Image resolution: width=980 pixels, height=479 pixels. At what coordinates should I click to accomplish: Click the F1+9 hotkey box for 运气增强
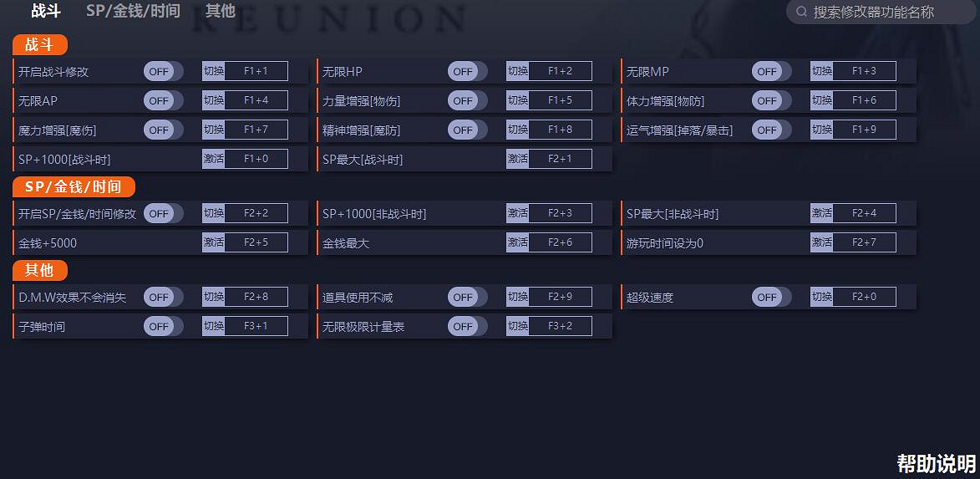(864, 130)
